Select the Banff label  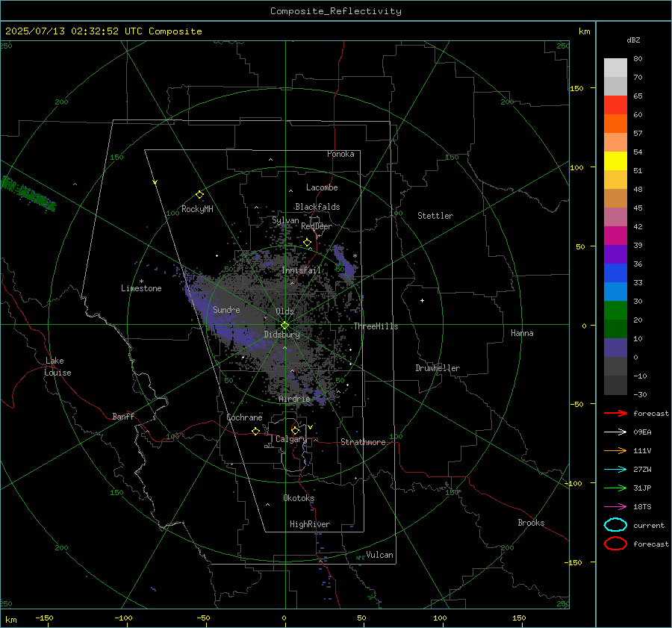point(123,416)
